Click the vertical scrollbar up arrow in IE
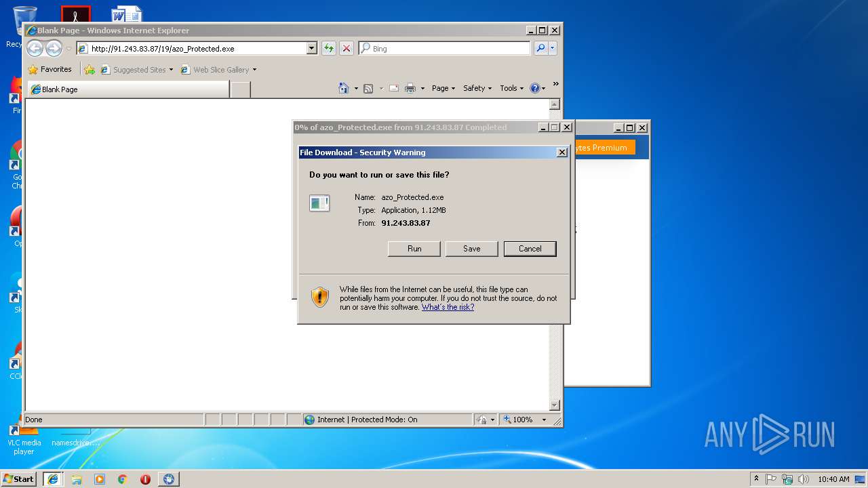Screen dimensions: 868x488 tap(555, 104)
